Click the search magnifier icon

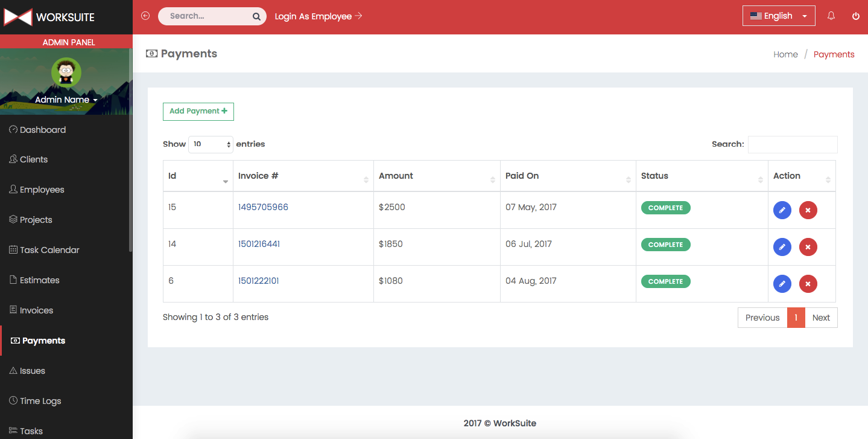click(256, 17)
